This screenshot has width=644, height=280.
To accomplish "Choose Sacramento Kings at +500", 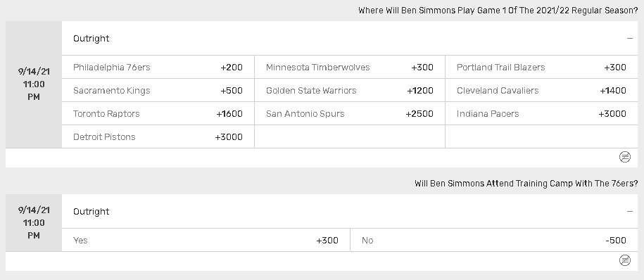I will click(158, 90).
